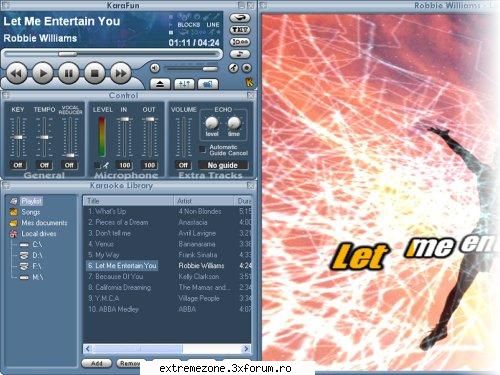Select the C:\ drive
Viewport: 500px width, 375px height.
tap(37, 245)
